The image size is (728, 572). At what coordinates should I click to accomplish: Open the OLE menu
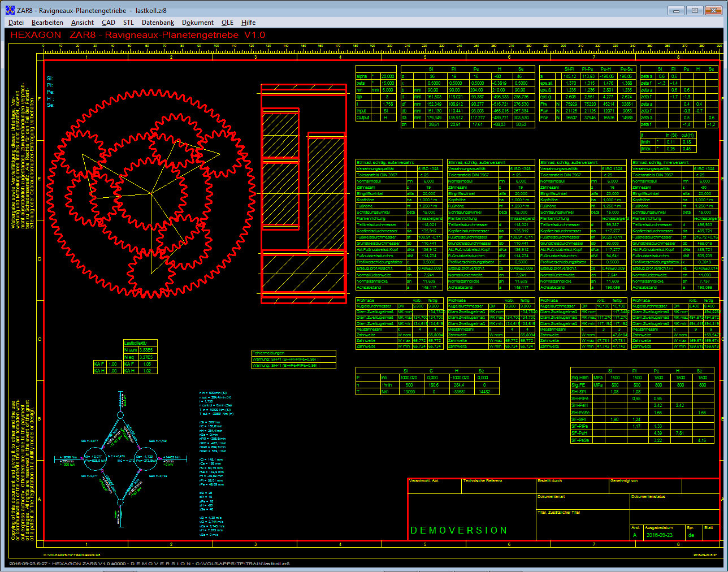tap(228, 23)
